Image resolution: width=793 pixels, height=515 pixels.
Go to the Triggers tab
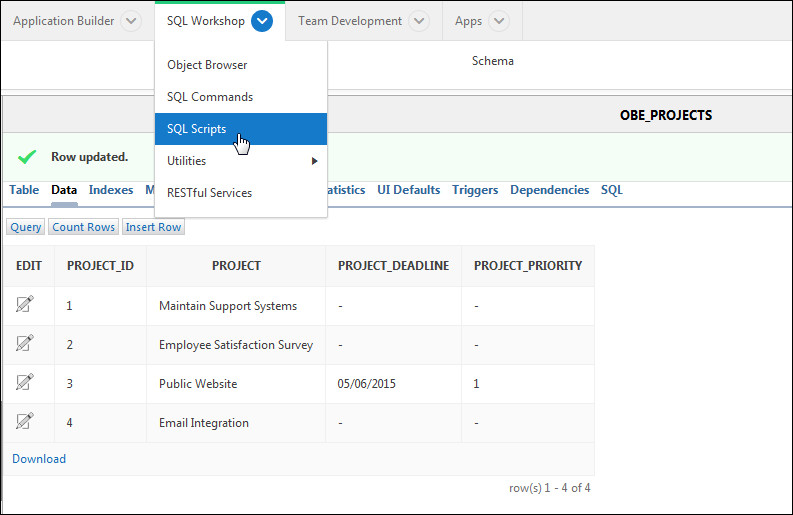click(x=475, y=190)
